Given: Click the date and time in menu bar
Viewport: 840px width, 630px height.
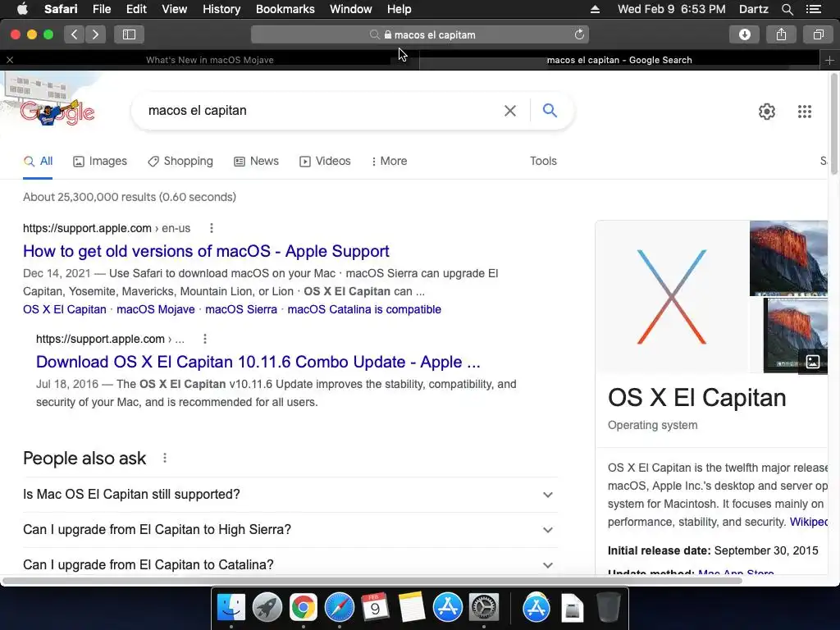Looking at the screenshot, I should point(671,9).
